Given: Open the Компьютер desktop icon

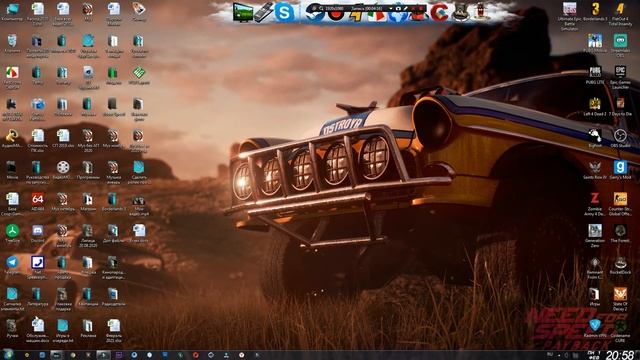Looking at the screenshot, I should pos(12,12).
